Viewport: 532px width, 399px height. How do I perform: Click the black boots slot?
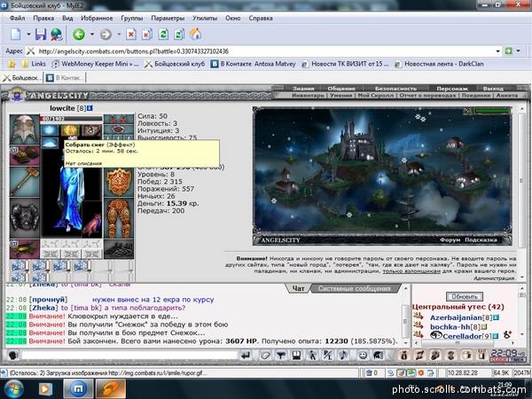119,249
